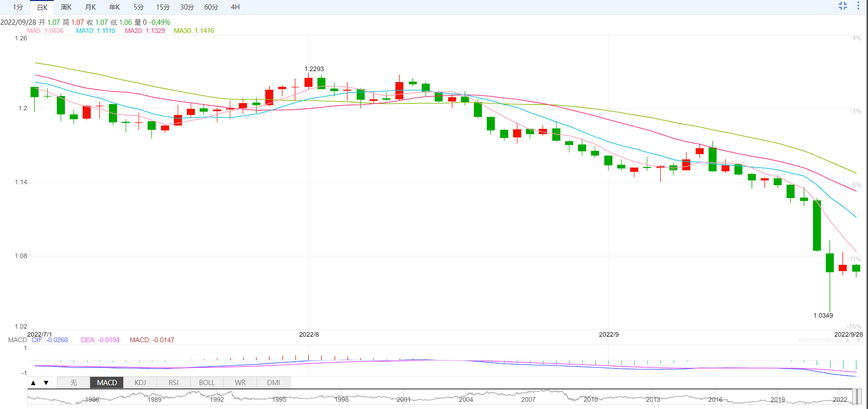Select the 60分 timeframe tab

coord(211,7)
